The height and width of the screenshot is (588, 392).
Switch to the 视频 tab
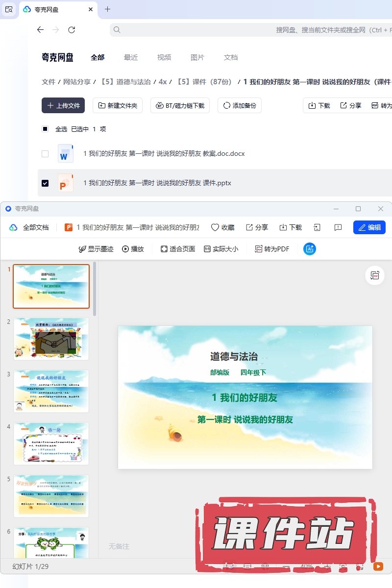[x=164, y=57]
